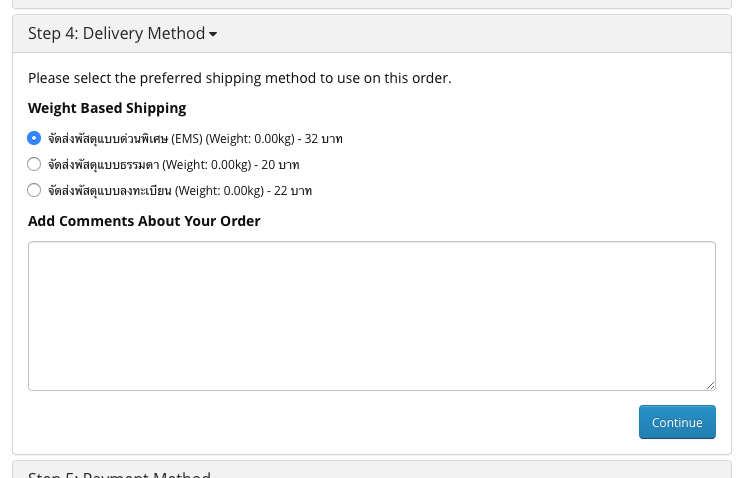748x478 pixels.
Task: Pick the 22 บาท shipping radio button
Action: coord(34,190)
